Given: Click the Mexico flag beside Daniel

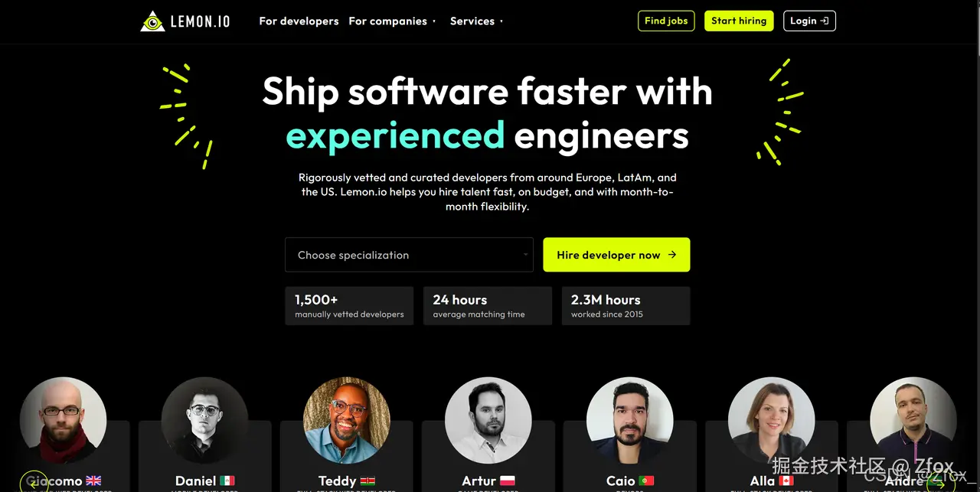Looking at the screenshot, I should [x=227, y=481].
